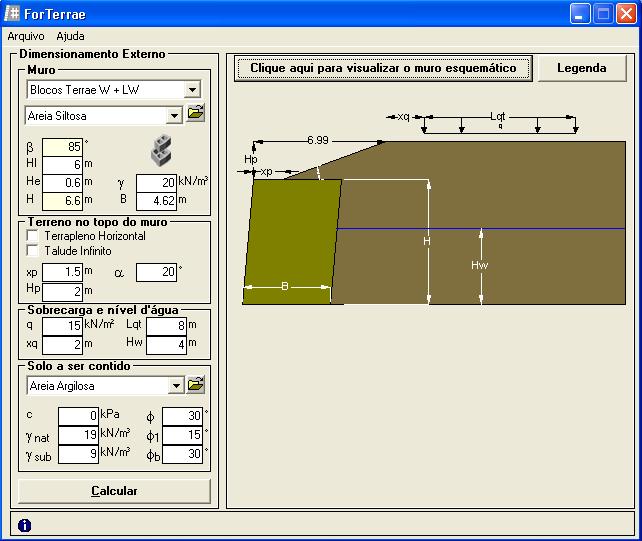The image size is (642, 541).
Task: Click the white H label in the diagram
Action: (427, 241)
